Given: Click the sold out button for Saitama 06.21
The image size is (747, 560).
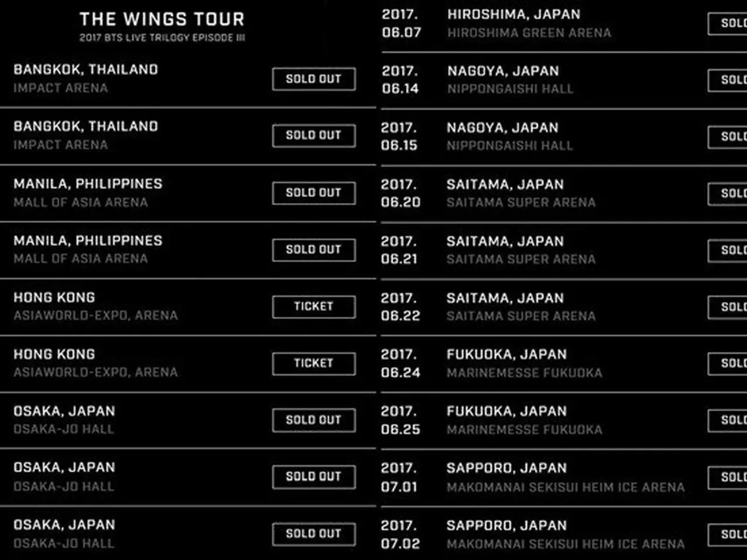Looking at the screenshot, I should point(728,250).
